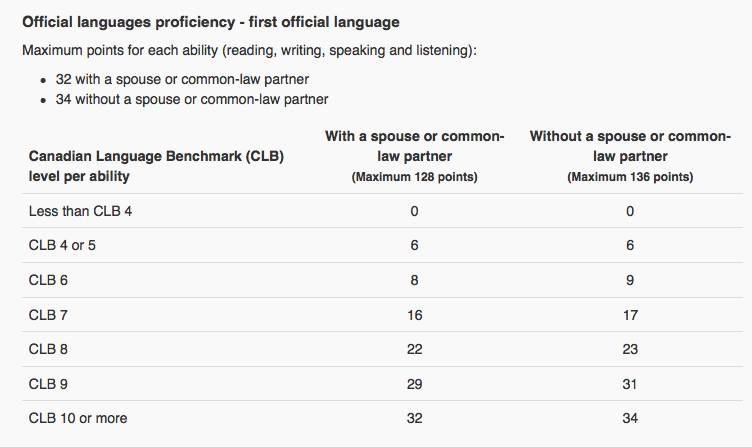Viewport: 752px width, 447px height.
Task: Click the '32 with a spouse' bullet item
Action: 182,79
